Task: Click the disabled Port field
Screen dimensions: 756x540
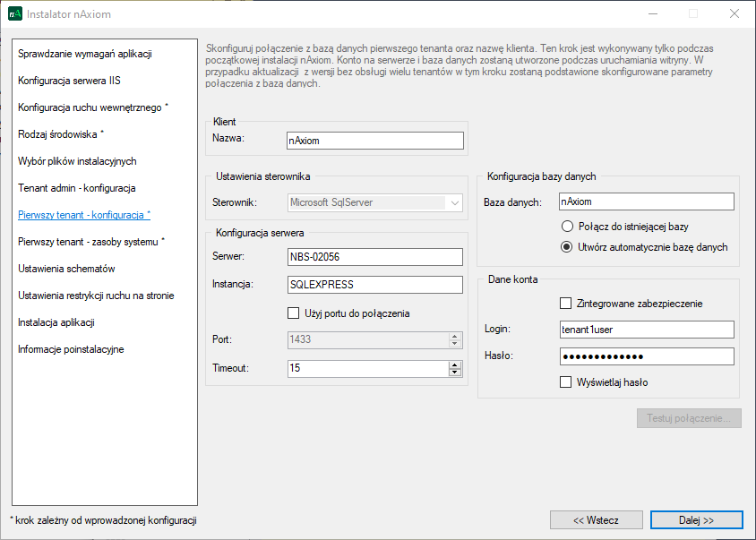Action: [x=368, y=340]
